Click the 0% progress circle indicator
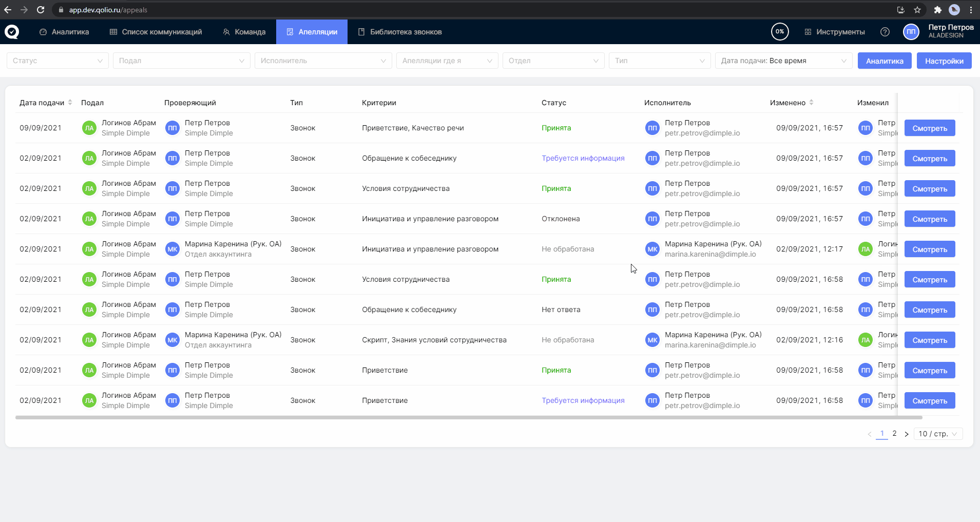The height and width of the screenshot is (522, 980). click(x=779, y=32)
